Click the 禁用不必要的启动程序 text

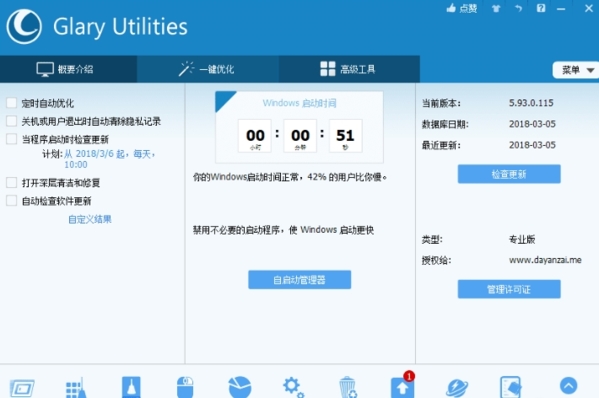[283, 230]
